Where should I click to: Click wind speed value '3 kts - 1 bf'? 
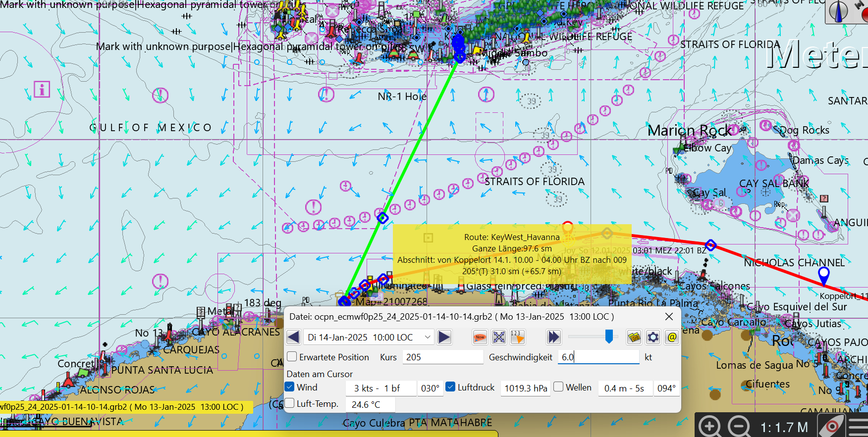[x=381, y=388]
